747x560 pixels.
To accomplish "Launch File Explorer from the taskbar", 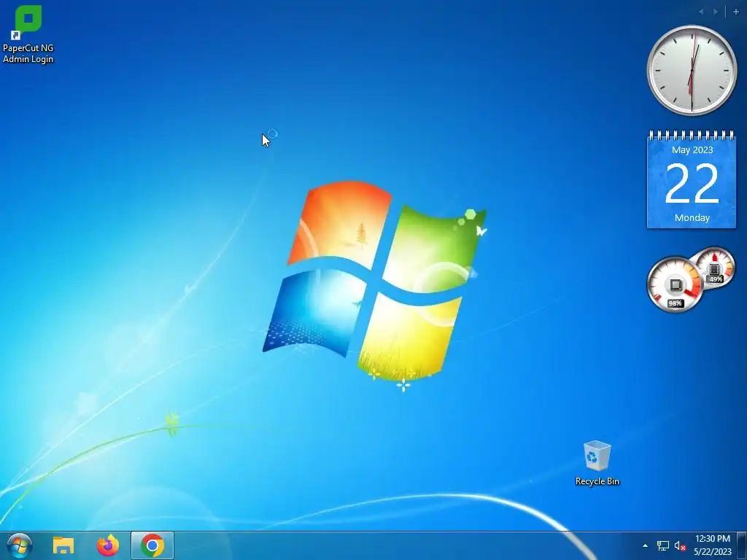I will pos(63,545).
